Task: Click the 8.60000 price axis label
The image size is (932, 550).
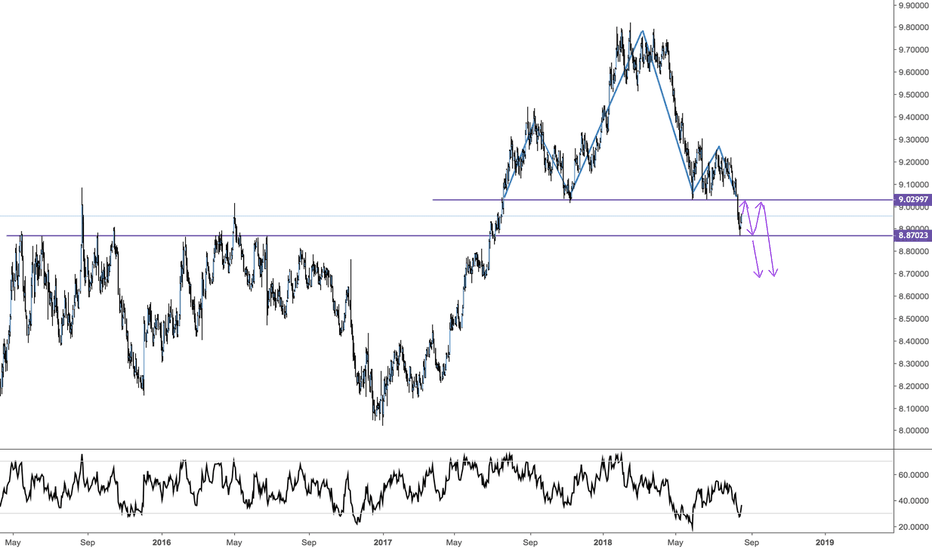Action: [913, 297]
